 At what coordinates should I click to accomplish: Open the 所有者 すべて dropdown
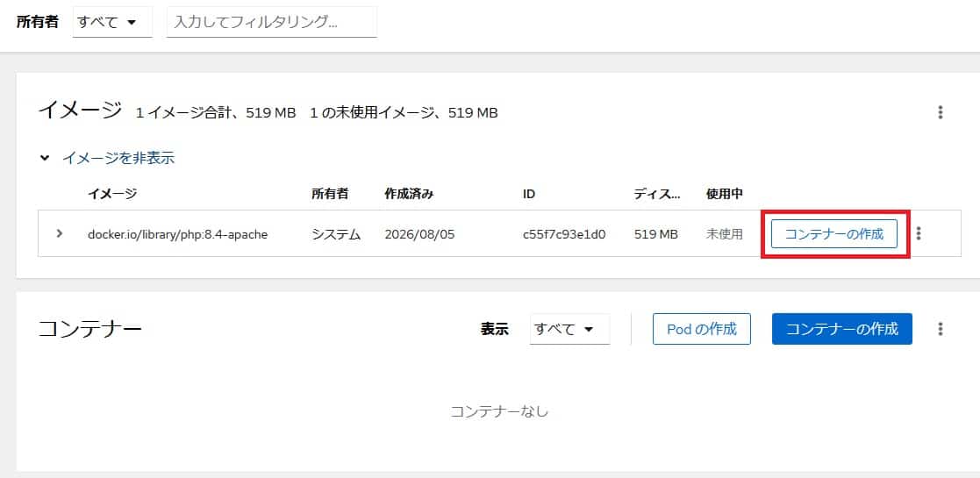click(x=112, y=23)
